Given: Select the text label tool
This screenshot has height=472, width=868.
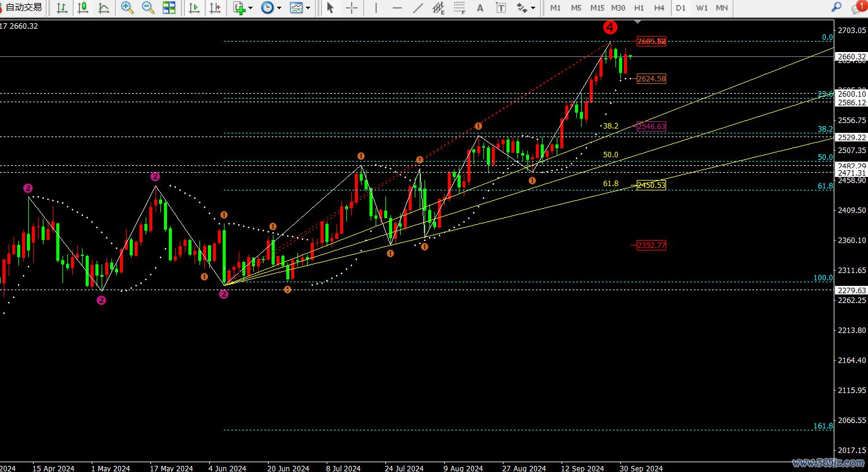Looking at the screenshot, I should [501, 8].
